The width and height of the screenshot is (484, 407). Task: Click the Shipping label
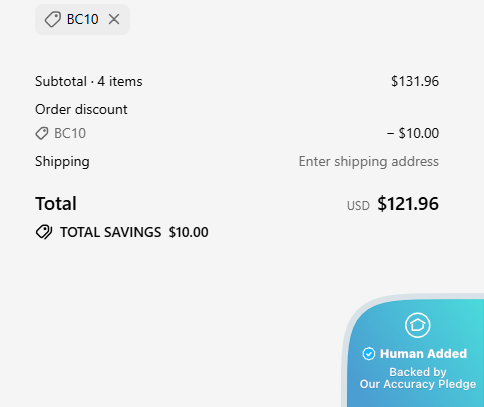(62, 162)
